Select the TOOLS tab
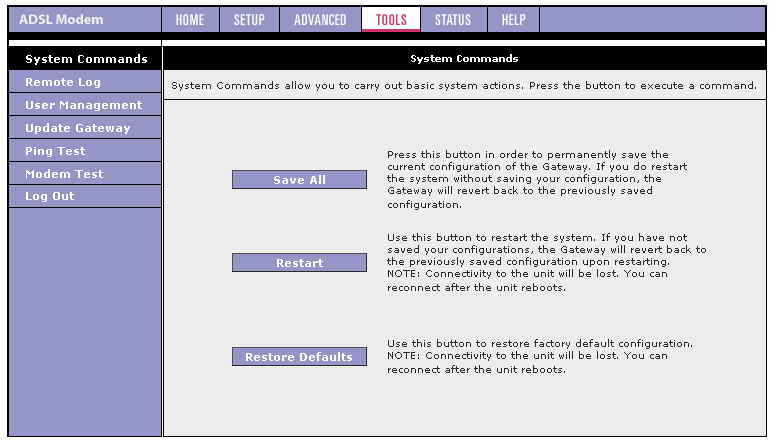 tap(391, 20)
